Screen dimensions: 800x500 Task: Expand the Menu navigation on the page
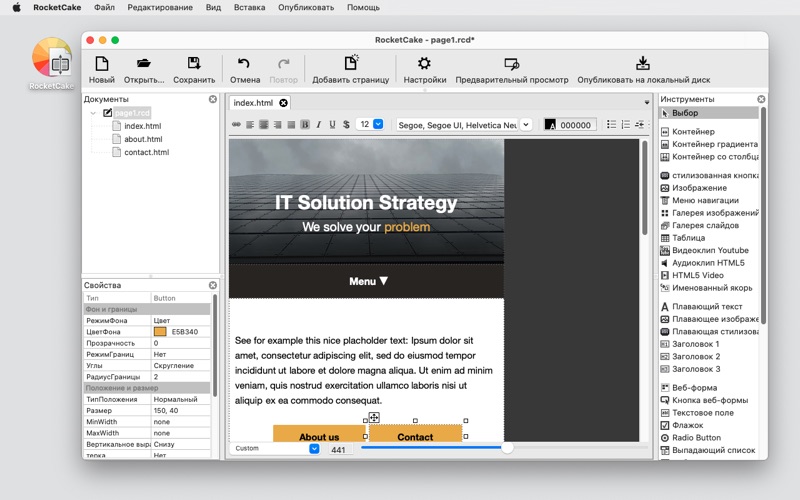tap(368, 281)
